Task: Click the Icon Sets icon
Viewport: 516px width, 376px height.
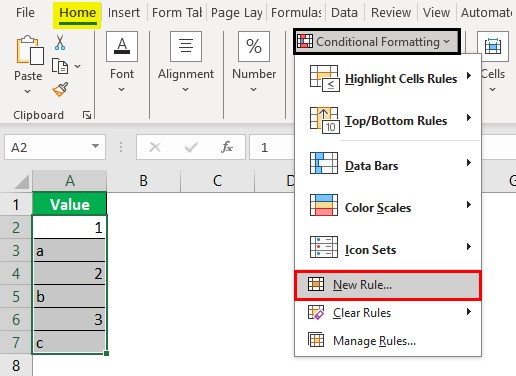Action: (324, 247)
